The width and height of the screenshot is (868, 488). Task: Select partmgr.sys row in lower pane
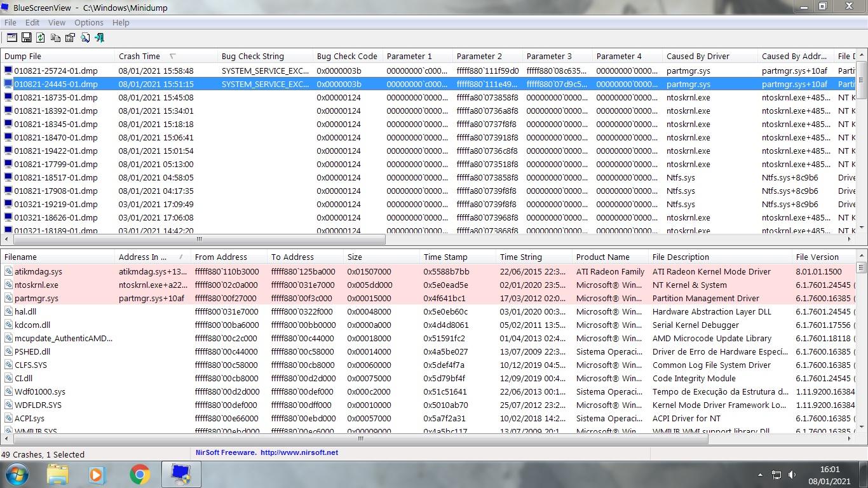[428, 298]
